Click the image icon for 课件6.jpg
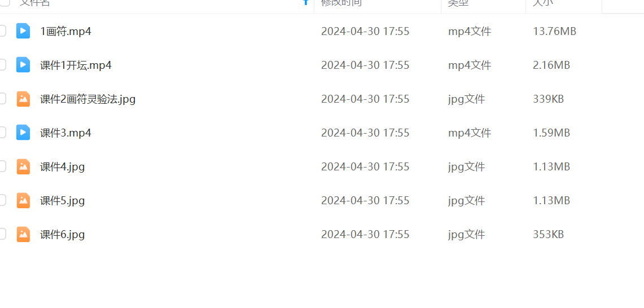This screenshot has height=308, width=644. [x=23, y=235]
